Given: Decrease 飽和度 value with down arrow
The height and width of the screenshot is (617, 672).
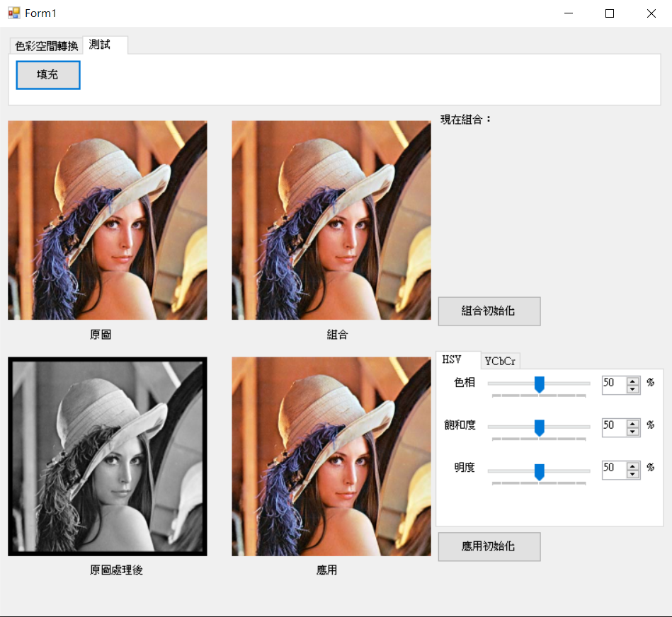Looking at the screenshot, I should coord(632,431).
